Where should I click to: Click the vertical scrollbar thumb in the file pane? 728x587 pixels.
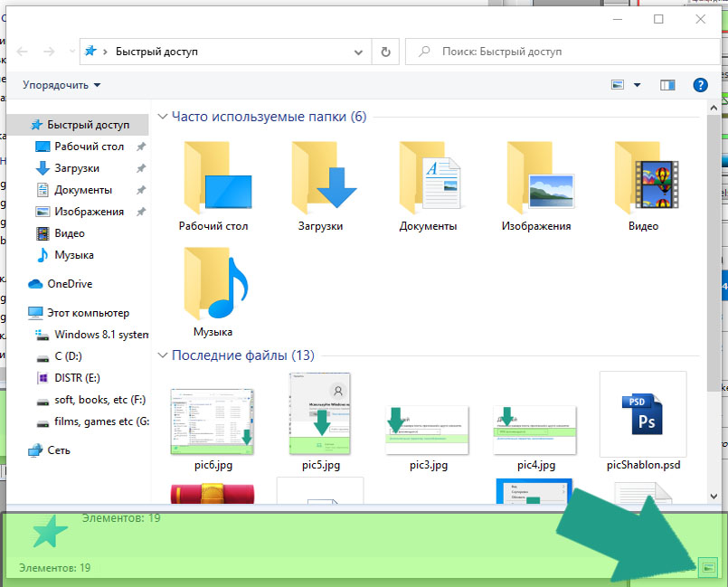(x=714, y=253)
